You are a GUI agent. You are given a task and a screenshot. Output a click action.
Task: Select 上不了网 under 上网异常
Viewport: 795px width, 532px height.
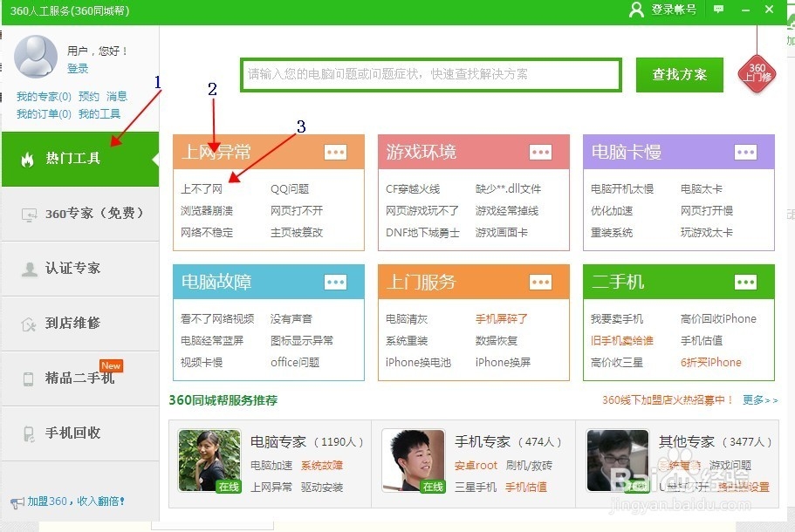pyautogui.click(x=202, y=189)
